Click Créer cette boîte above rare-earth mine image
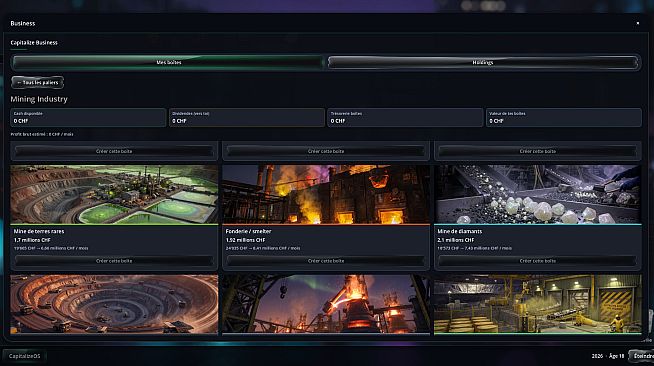Image resolution: width=654 pixels, height=366 pixels. (x=114, y=151)
